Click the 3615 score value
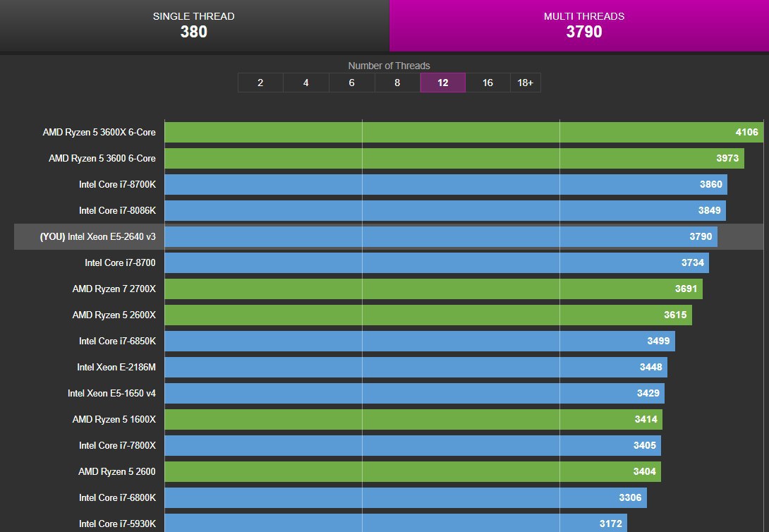This screenshot has width=769, height=532. point(675,315)
